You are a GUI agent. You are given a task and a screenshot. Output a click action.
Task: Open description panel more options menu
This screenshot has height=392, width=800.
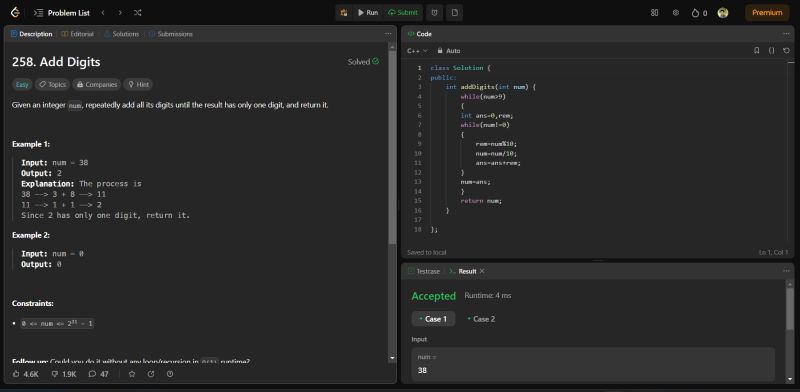pyautogui.click(x=388, y=34)
